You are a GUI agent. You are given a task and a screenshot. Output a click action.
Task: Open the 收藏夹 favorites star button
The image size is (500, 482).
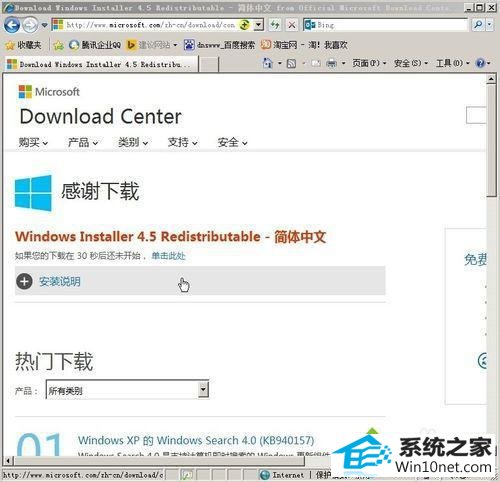click(23, 45)
